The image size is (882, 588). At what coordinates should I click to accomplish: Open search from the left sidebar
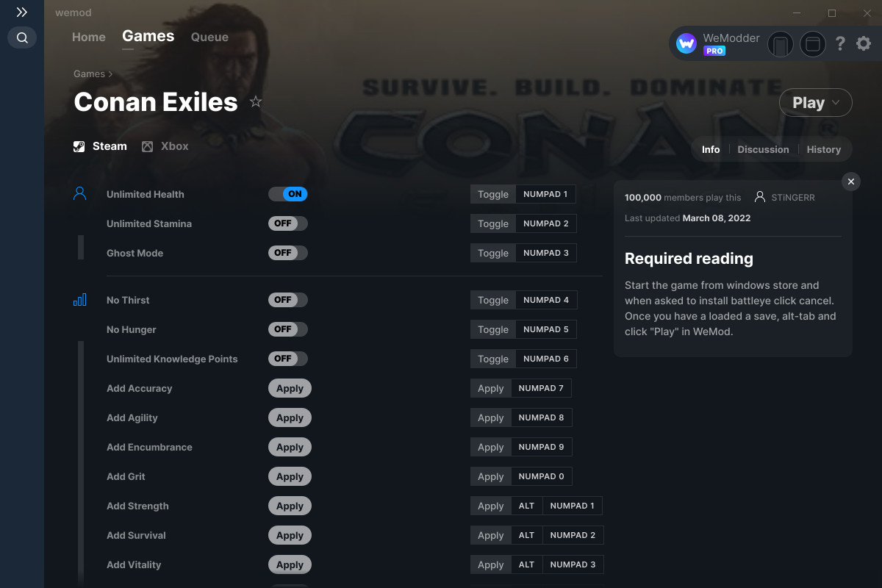21,37
